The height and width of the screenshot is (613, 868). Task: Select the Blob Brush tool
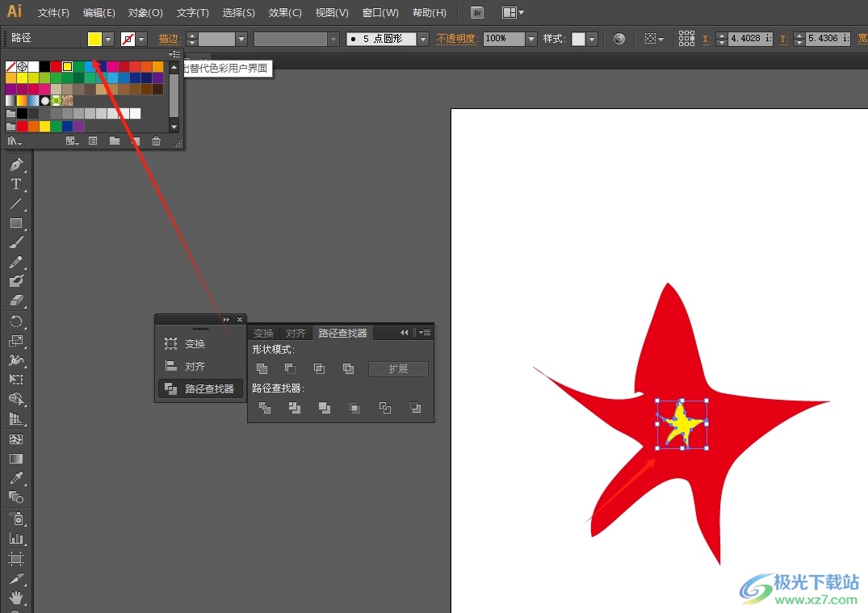(16, 281)
